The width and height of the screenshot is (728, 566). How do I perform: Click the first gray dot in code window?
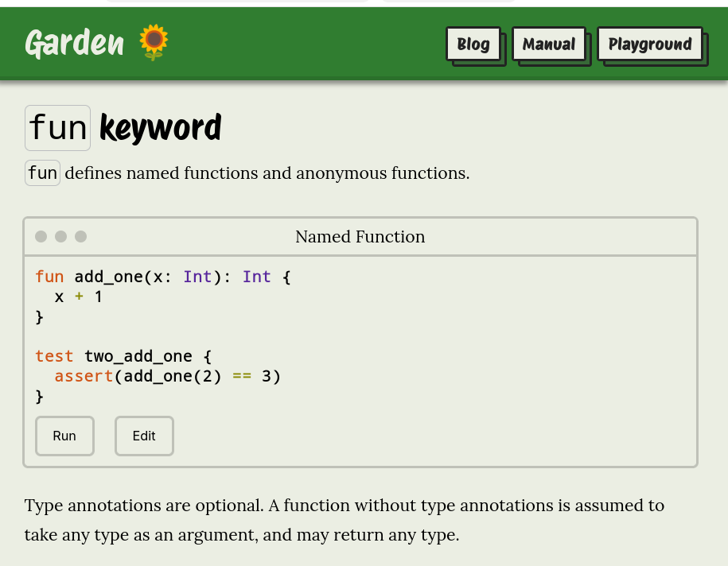click(x=41, y=236)
